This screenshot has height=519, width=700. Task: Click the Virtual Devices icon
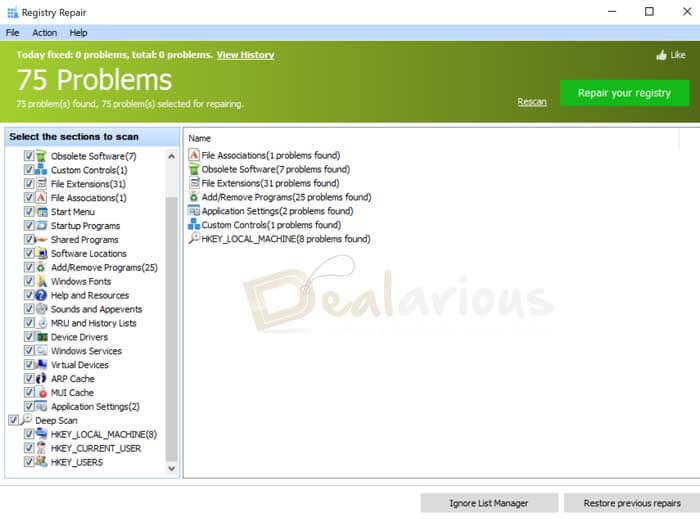pyautogui.click(x=41, y=365)
